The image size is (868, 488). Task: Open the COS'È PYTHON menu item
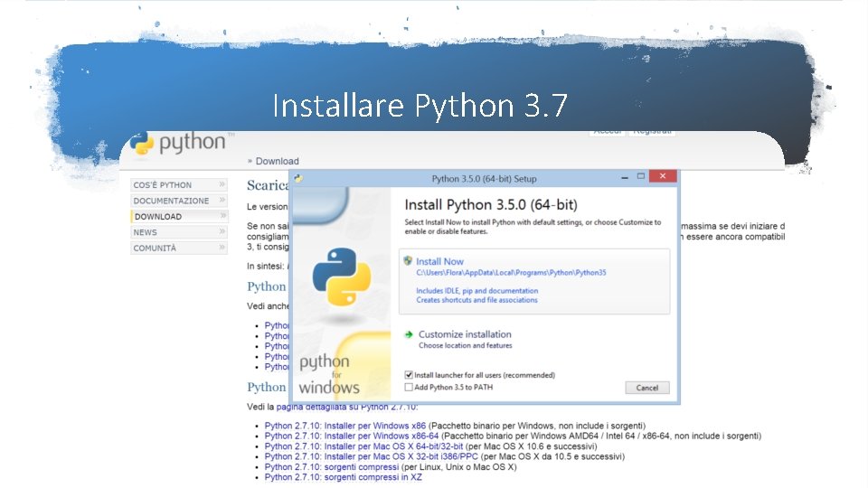pos(179,184)
